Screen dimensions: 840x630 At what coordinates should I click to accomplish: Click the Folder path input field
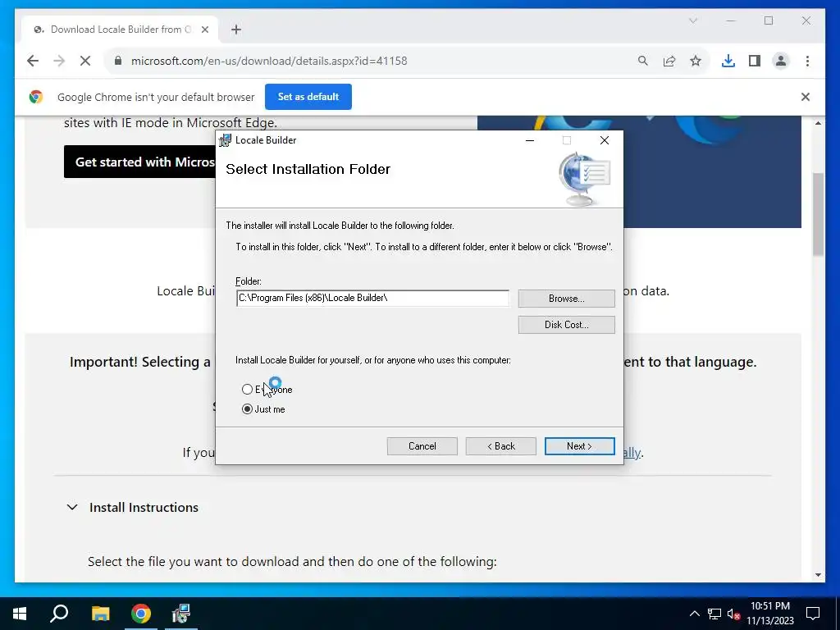coord(372,298)
